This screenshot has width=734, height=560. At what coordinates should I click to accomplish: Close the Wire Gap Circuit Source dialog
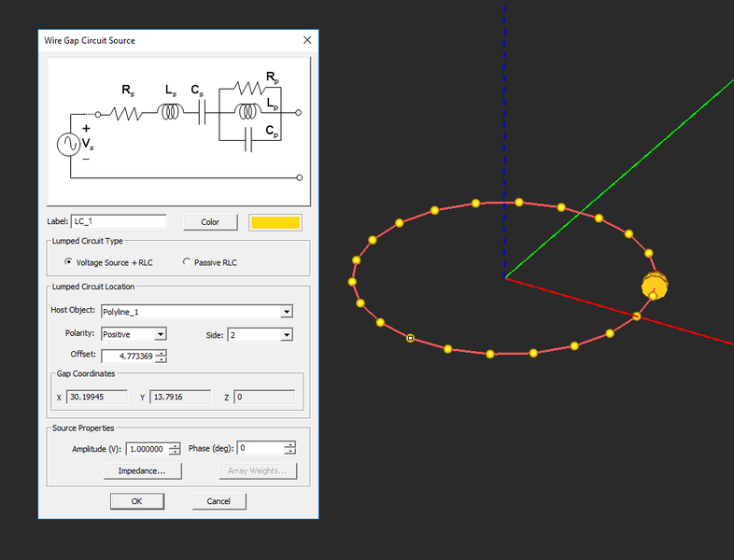[307, 40]
